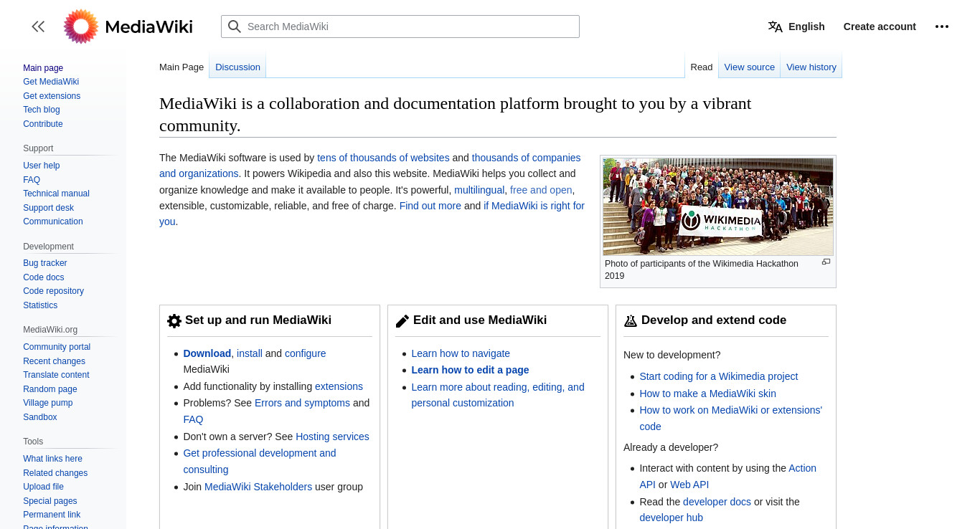The height and width of the screenshot is (529, 980).
Task: Open the View source tab
Action: click(749, 67)
